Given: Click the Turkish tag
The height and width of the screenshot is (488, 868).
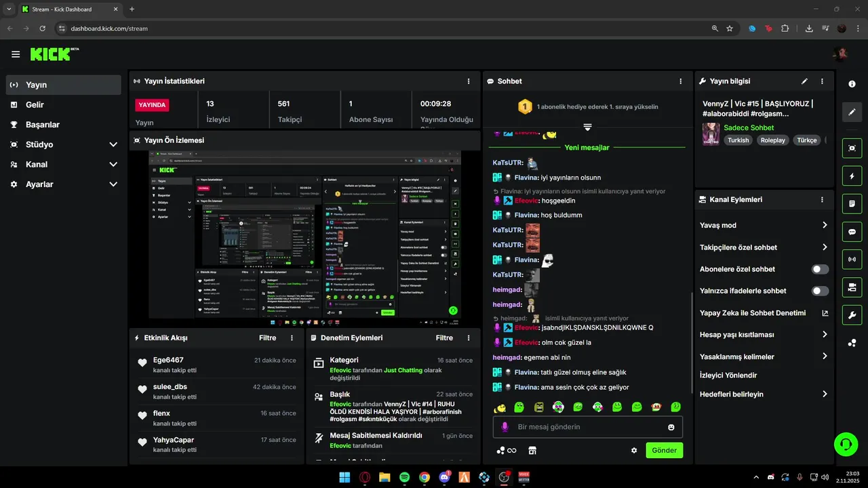Looking at the screenshot, I should [738, 140].
